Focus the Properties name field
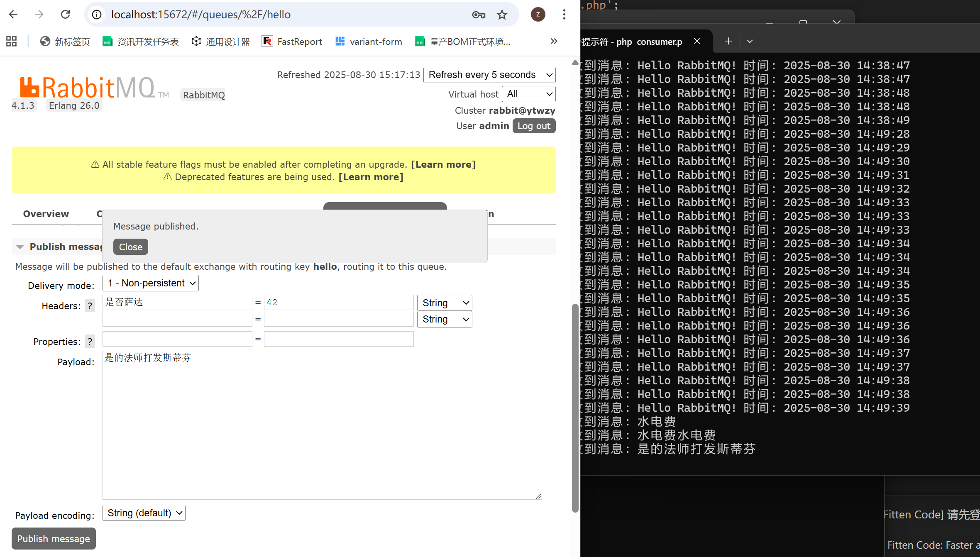980x557 pixels. 177,339
